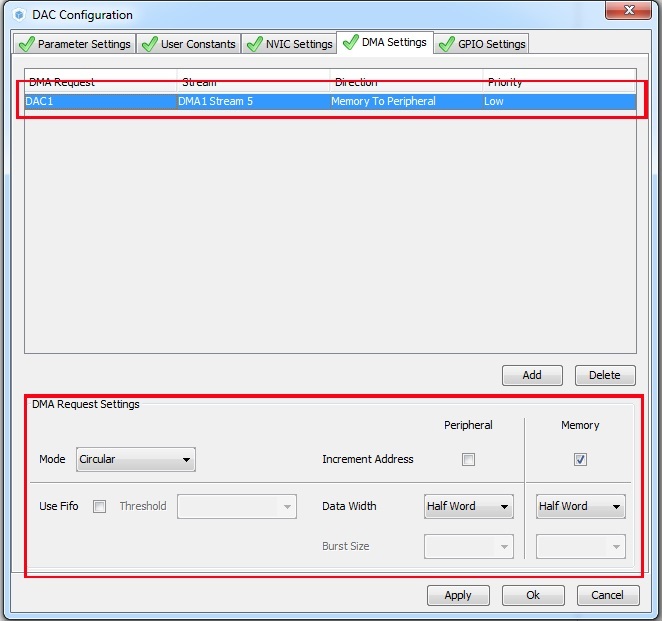Screen dimensions: 662x621
Task: Click the DAC Configuration window icon
Action: (19, 15)
